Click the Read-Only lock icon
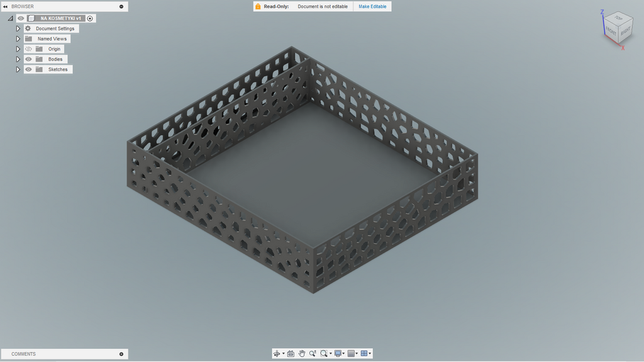 click(258, 6)
